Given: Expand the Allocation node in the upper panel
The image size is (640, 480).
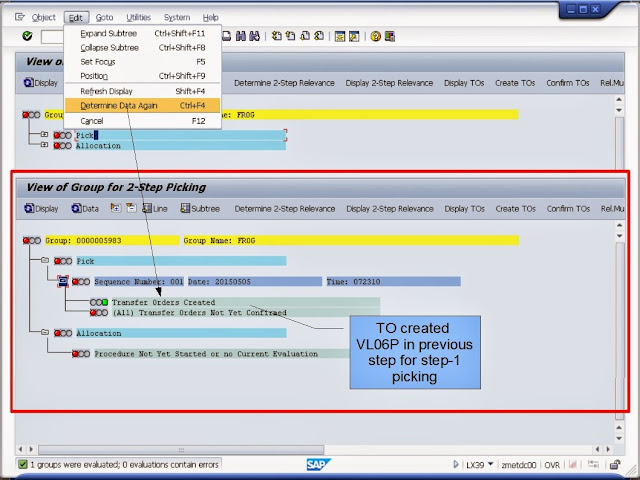Looking at the screenshot, I should tap(44, 144).
